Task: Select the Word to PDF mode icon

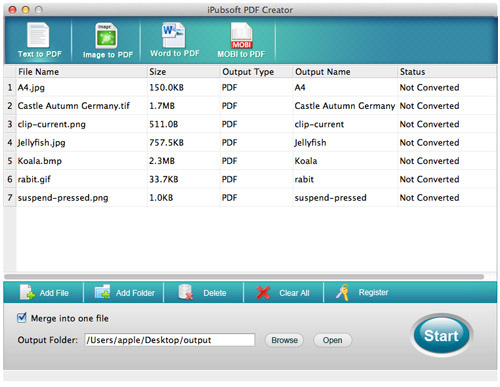Action: [x=173, y=35]
